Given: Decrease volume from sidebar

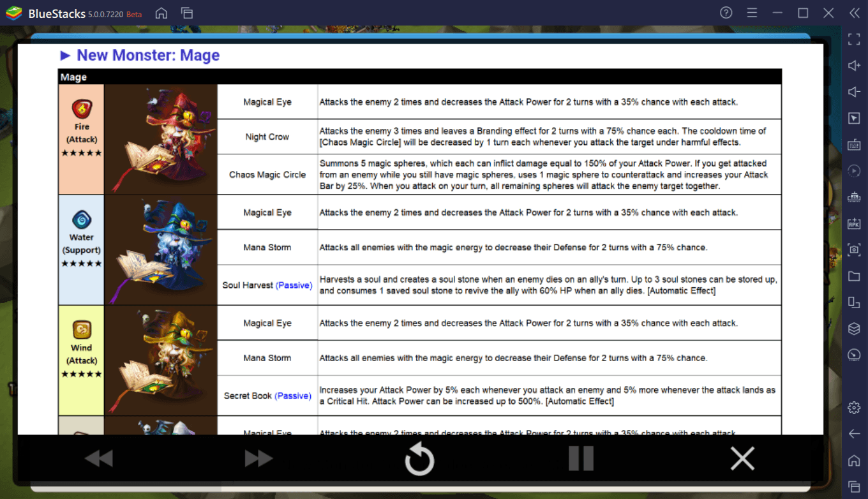Looking at the screenshot, I should point(854,92).
